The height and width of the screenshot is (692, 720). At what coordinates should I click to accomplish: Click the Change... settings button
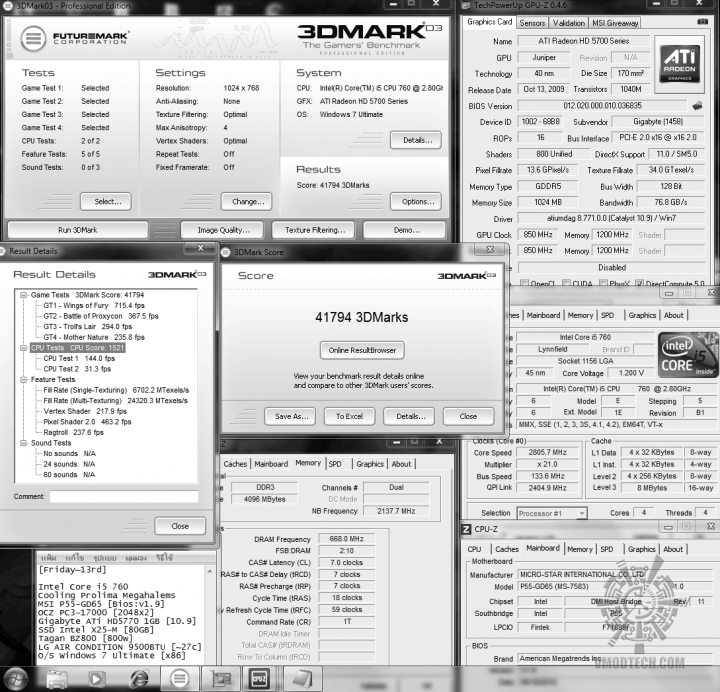click(246, 201)
